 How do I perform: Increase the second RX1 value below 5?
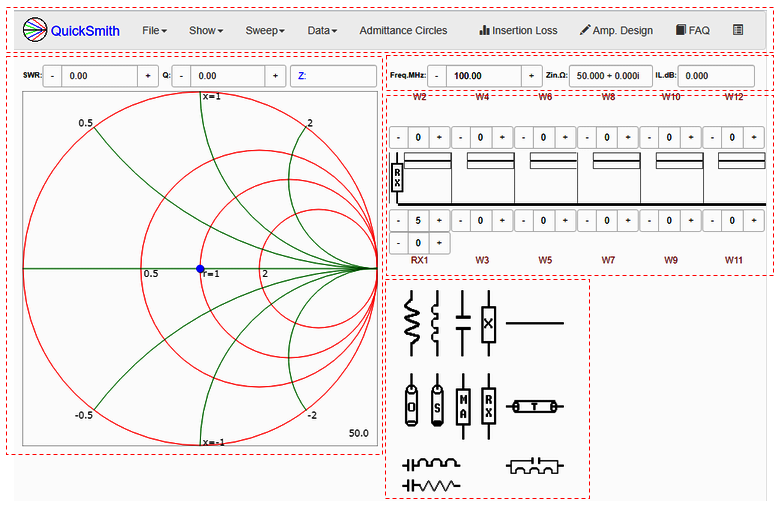(439, 243)
